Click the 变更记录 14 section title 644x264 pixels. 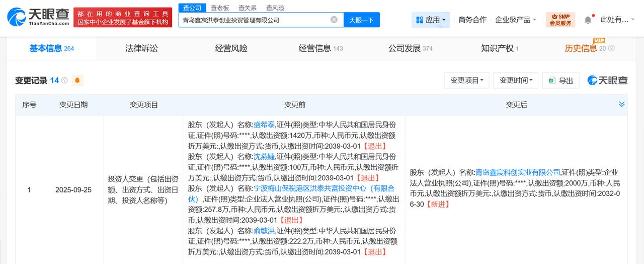[x=37, y=80]
